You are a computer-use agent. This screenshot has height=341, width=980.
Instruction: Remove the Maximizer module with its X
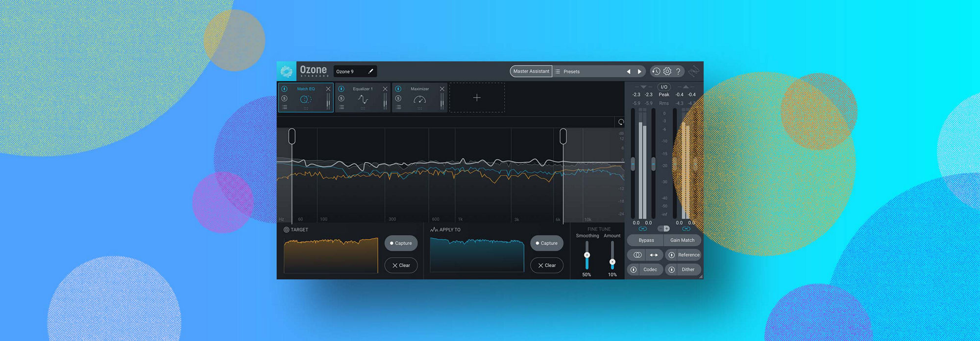pos(442,89)
